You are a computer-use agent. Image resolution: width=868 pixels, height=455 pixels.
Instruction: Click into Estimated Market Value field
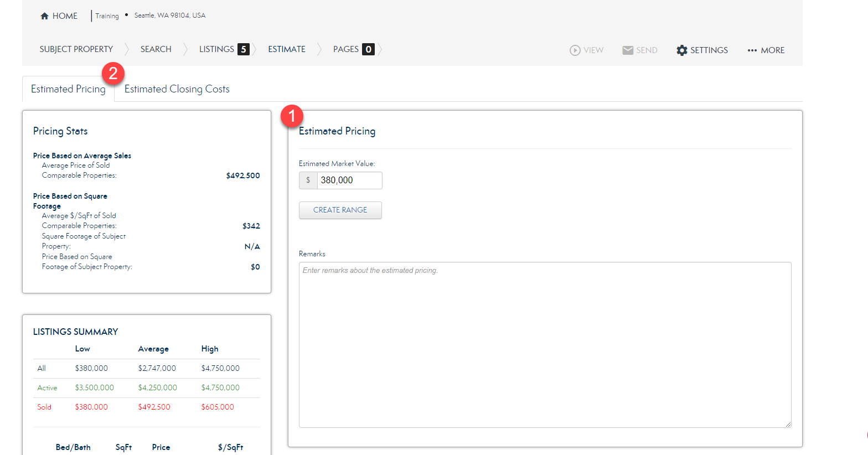(x=349, y=180)
